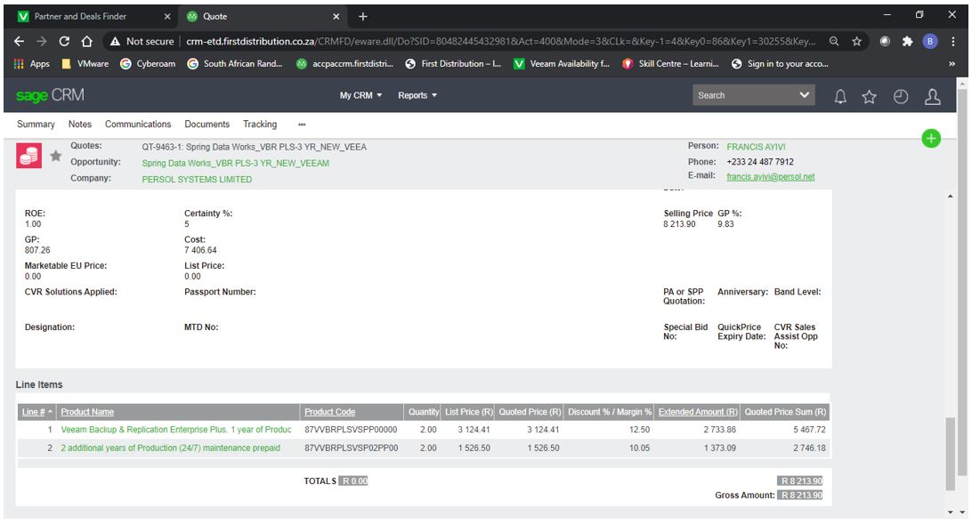980x525 pixels.
Task: Click into the Sage CRM Search field
Action: 743,95
